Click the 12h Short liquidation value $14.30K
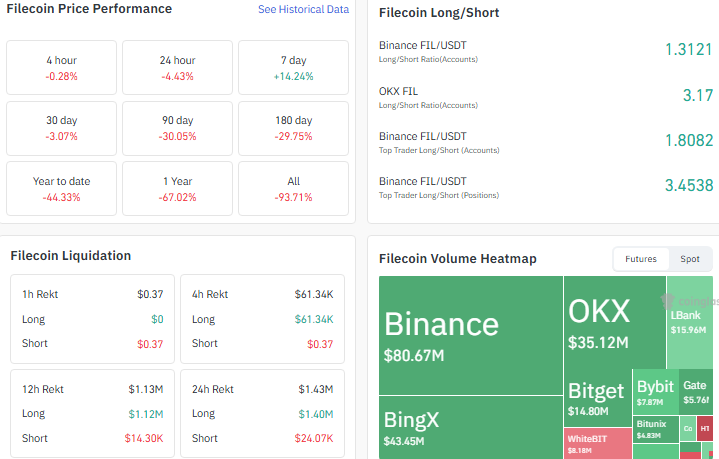 [144, 438]
